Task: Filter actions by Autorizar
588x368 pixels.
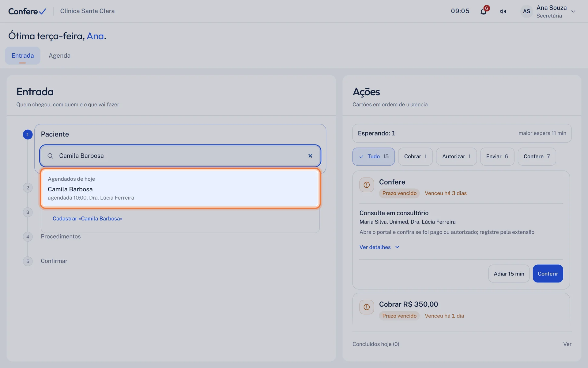Action: pos(456,156)
